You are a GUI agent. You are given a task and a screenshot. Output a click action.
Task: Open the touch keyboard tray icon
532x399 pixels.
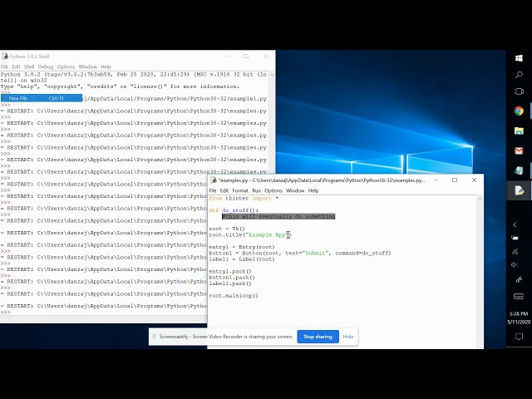pyautogui.click(x=519, y=297)
